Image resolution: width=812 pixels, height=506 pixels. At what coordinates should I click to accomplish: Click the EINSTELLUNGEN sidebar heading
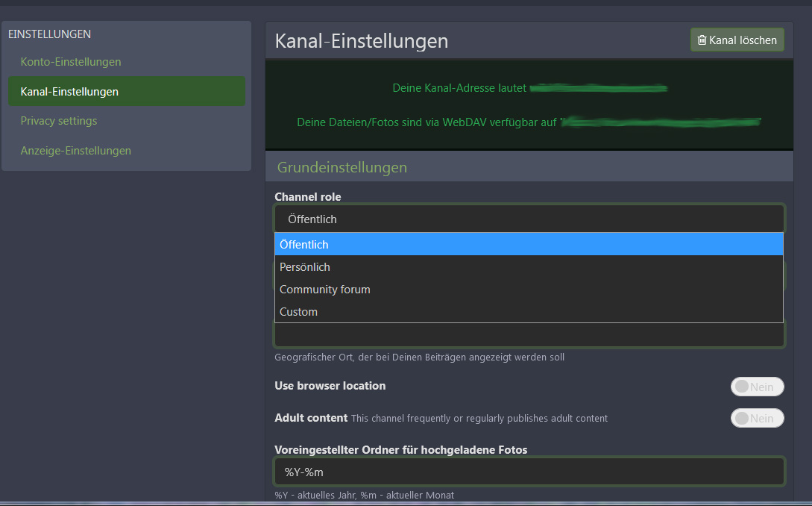coord(49,34)
